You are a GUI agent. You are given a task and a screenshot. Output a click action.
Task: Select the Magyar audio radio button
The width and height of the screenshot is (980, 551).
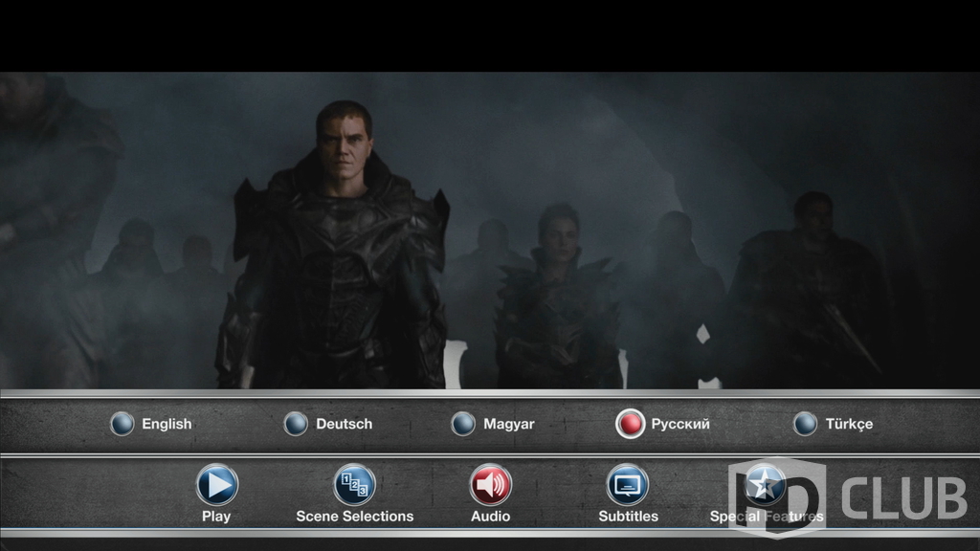[x=463, y=424]
